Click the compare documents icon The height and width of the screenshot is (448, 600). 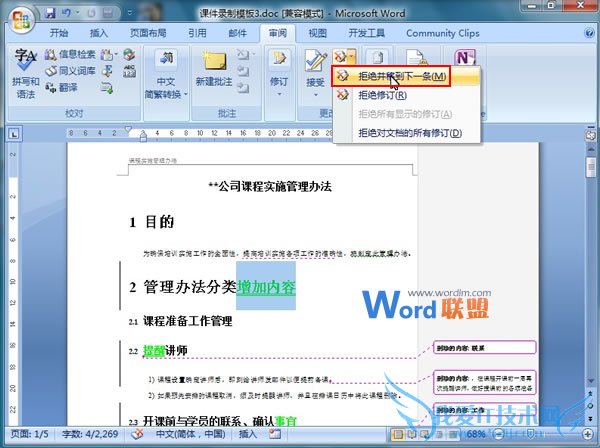click(x=377, y=57)
